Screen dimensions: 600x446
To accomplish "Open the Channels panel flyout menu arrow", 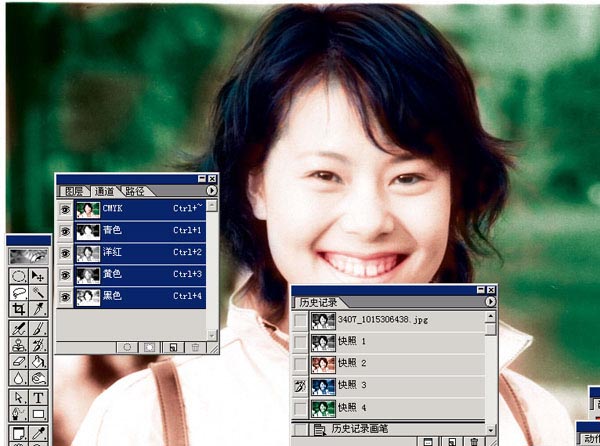I will (x=212, y=190).
